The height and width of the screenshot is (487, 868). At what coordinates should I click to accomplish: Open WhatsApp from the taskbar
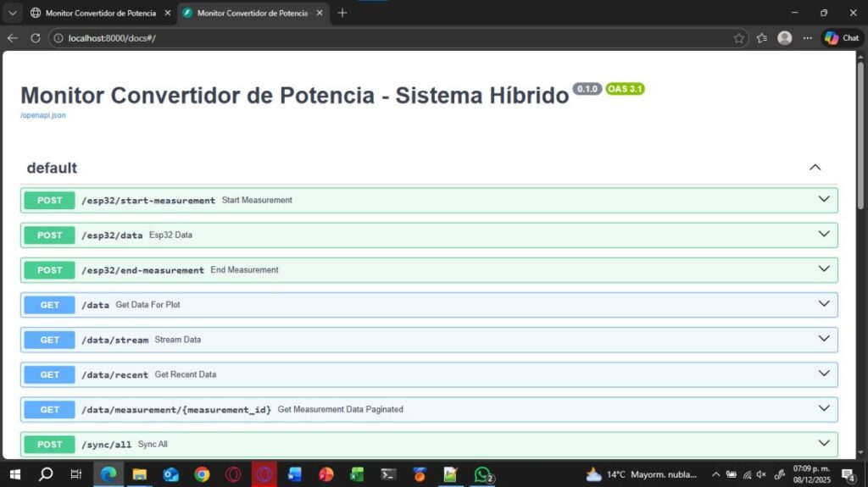(482, 474)
